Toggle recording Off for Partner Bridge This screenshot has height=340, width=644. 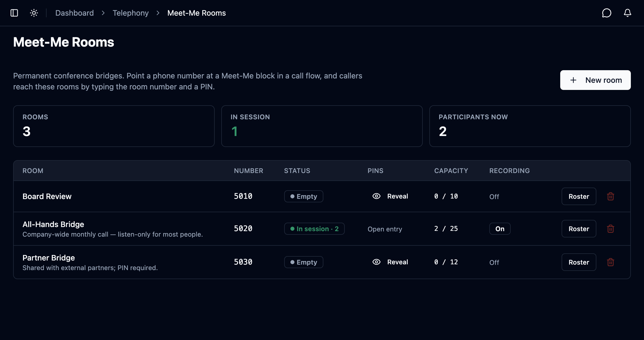tap(494, 262)
